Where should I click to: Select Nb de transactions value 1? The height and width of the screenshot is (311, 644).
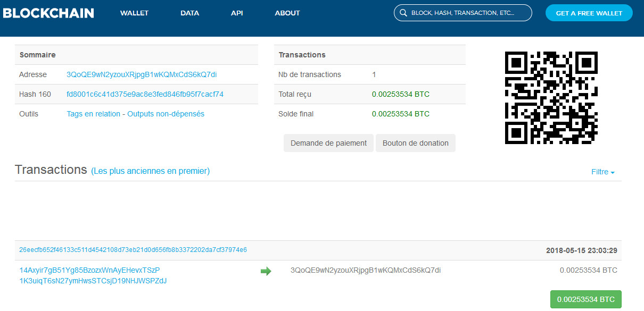[374, 74]
